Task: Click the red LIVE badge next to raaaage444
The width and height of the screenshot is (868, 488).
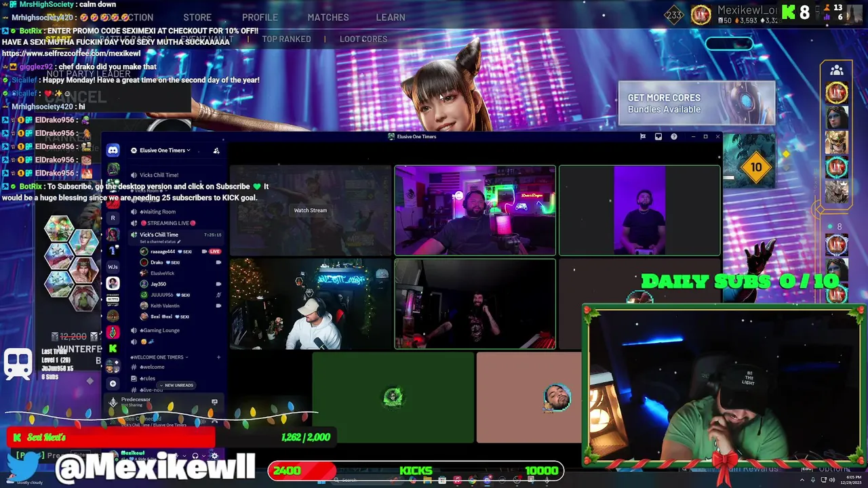Action: click(215, 251)
